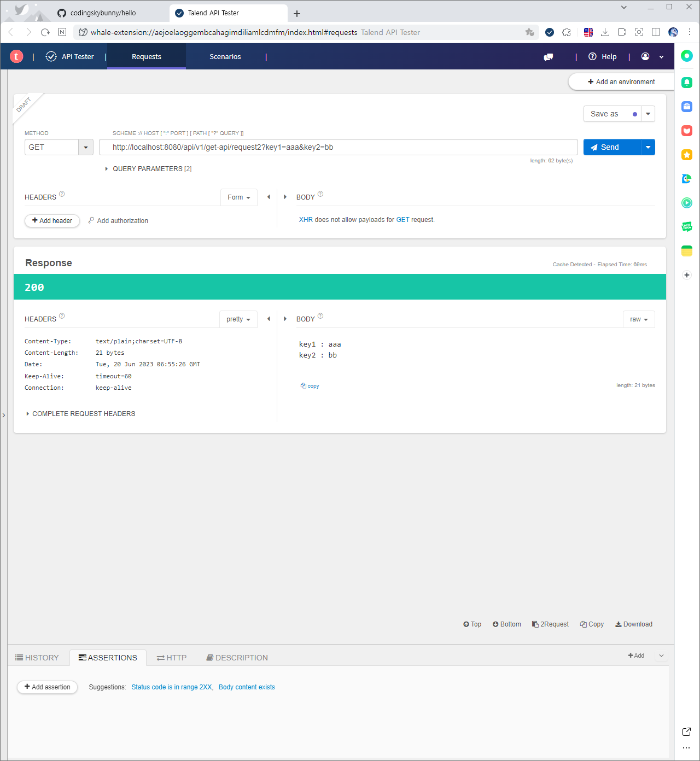Apply suggestion Body content exists

247,687
